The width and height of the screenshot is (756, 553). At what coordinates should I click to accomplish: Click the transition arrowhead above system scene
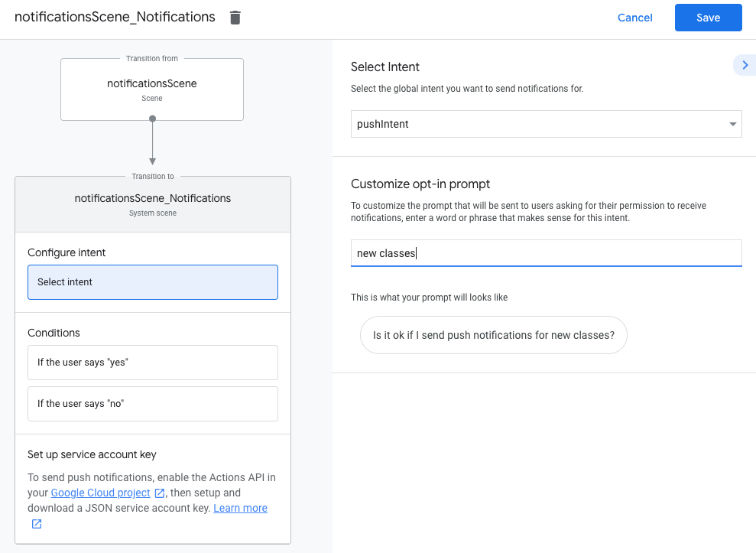[x=153, y=161]
